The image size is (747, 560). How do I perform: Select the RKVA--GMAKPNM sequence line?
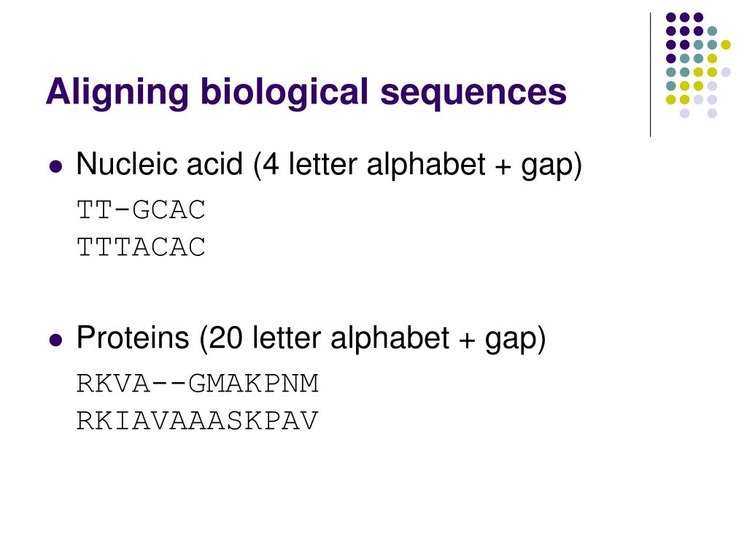(x=197, y=384)
